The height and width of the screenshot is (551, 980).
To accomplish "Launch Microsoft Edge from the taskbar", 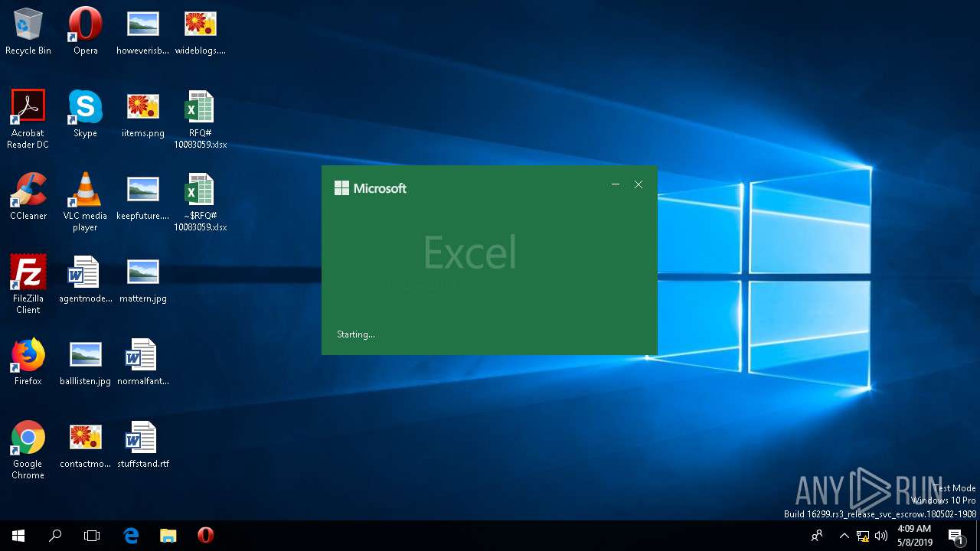I will click(131, 536).
